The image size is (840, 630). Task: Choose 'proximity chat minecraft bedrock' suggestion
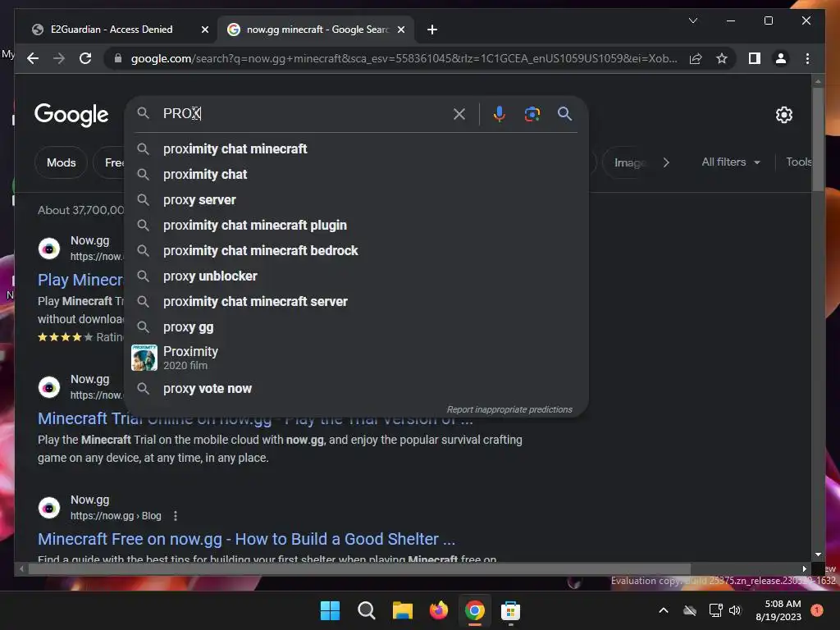[356, 251]
